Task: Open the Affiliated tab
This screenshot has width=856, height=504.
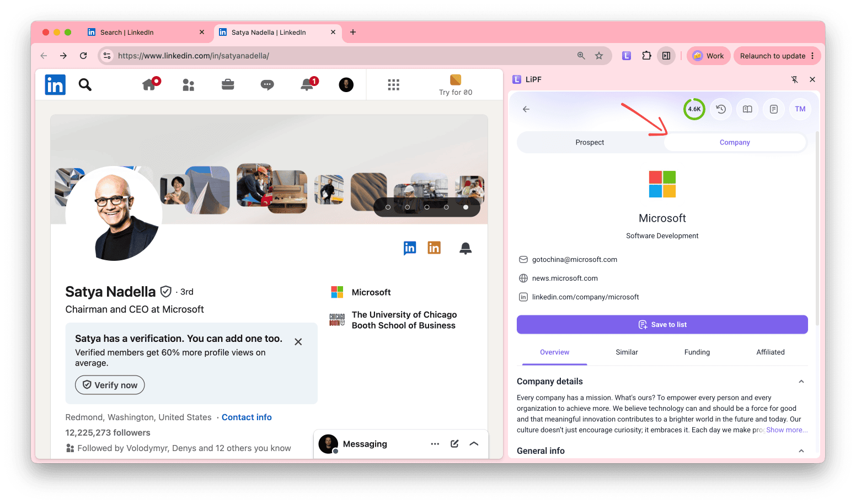Action: tap(771, 352)
